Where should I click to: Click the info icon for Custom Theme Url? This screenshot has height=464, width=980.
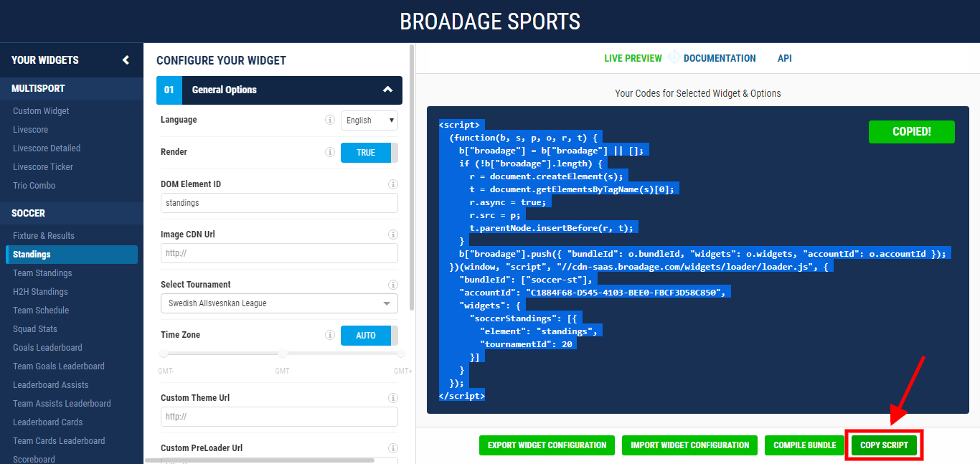point(393,398)
